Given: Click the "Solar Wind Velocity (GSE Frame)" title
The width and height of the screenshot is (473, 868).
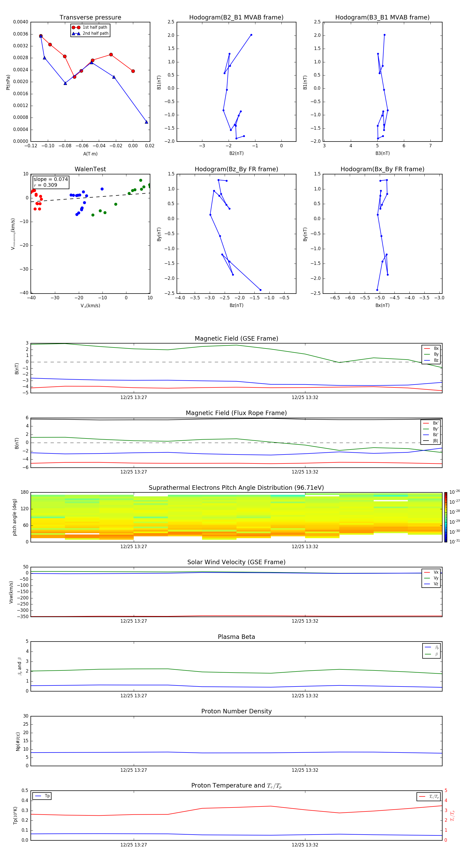Looking at the screenshot, I should [236, 562].
